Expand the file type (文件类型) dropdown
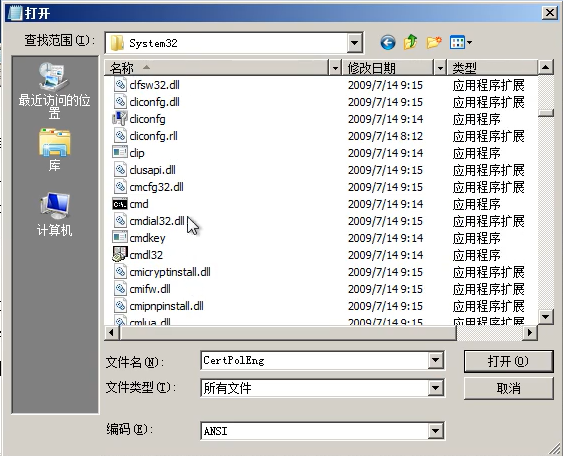Image resolution: width=563 pixels, height=456 pixels. point(436,388)
